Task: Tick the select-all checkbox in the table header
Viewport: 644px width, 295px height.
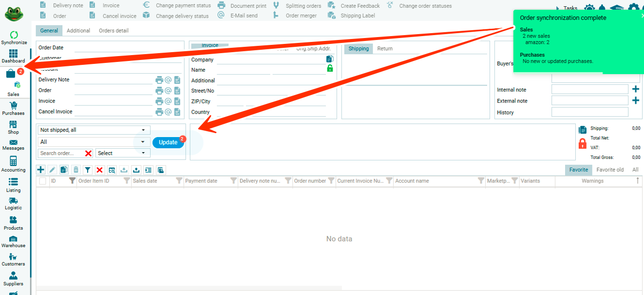Action: click(x=42, y=181)
